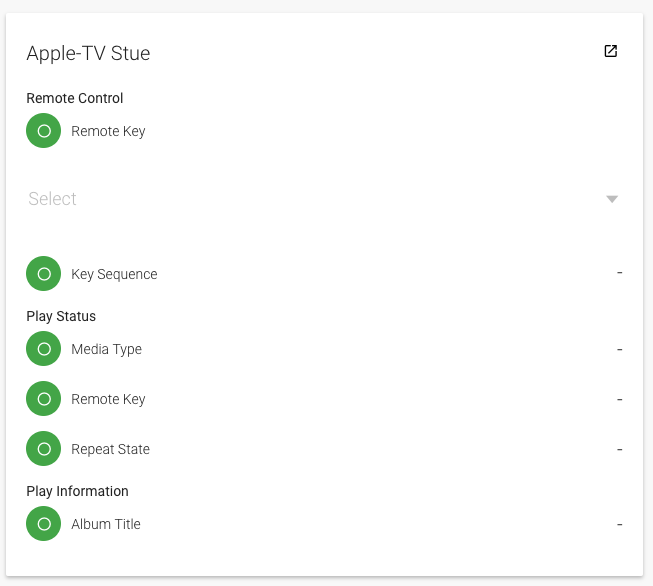Click the Key Sequence value dash

pos(620,273)
